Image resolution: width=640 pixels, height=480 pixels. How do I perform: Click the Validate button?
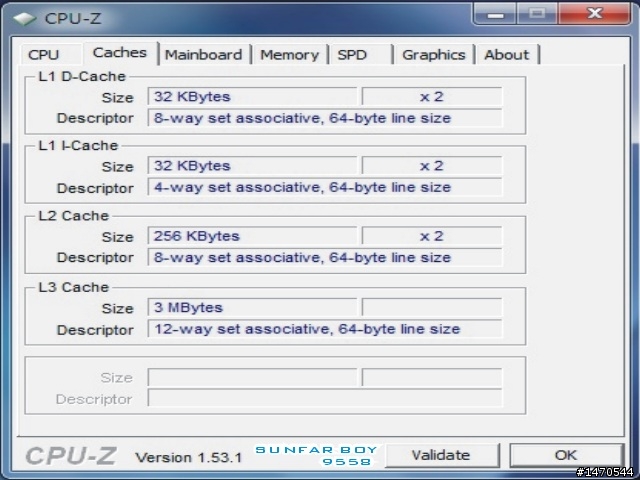tap(442, 455)
